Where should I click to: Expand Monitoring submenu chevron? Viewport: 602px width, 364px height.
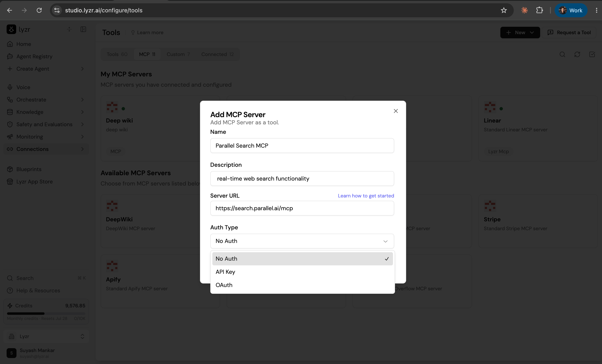[83, 137]
